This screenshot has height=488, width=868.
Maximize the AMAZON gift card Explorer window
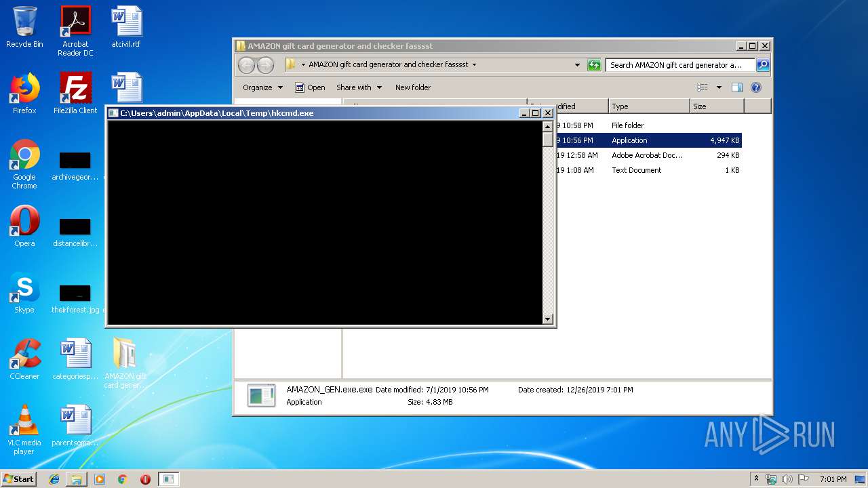(753, 46)
